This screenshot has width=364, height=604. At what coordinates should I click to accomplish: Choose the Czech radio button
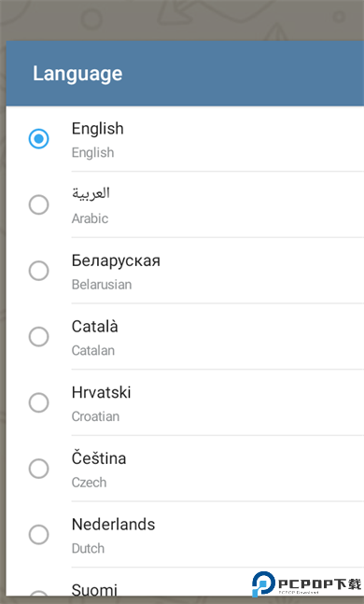(39, 469)
